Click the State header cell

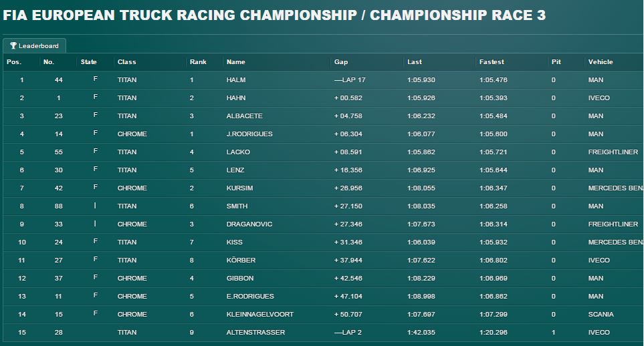click(x=89, y=62)
